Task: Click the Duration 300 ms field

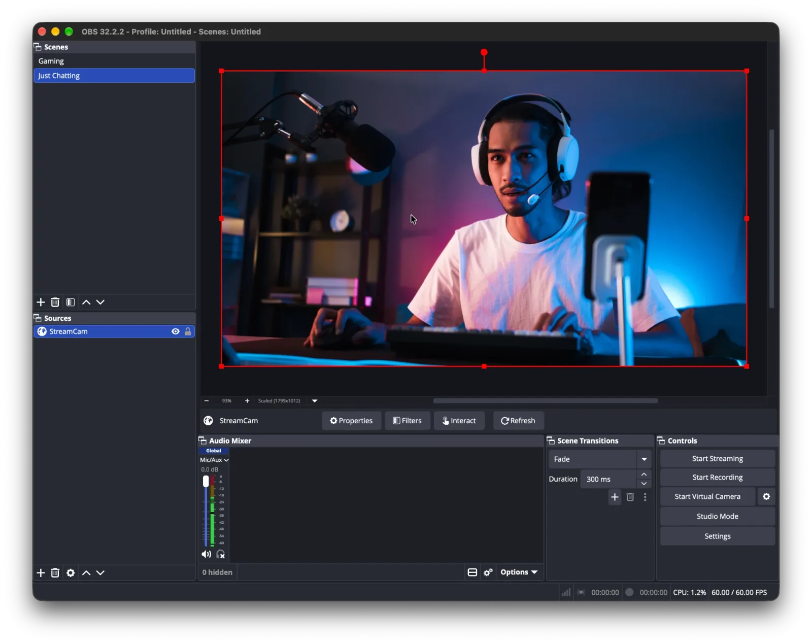Action: click(x=608, y=480)
